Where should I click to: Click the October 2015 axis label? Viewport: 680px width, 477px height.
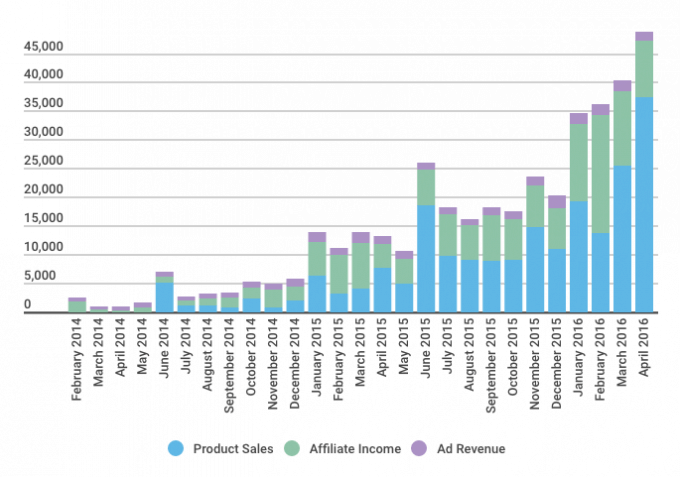512,357
